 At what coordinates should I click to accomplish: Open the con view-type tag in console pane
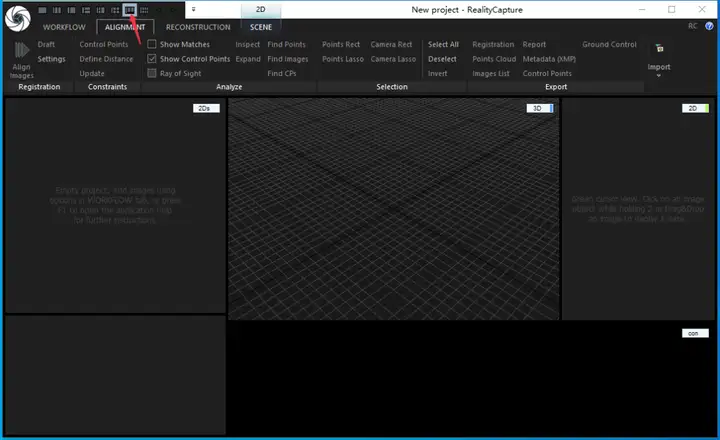point(695,333)
